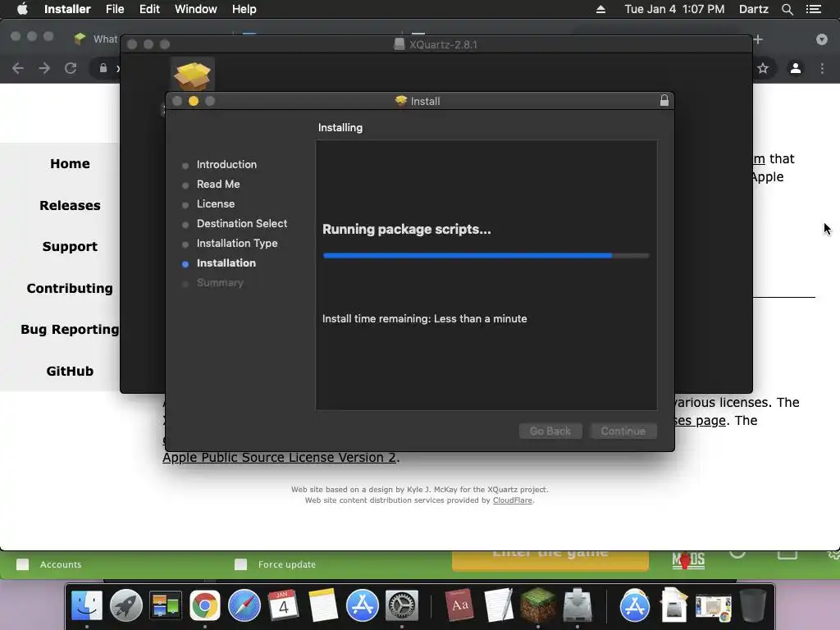Open Support link in sidebar
Image resolution: width=840 pixels, height=630 pixels.
coord(70,246)
